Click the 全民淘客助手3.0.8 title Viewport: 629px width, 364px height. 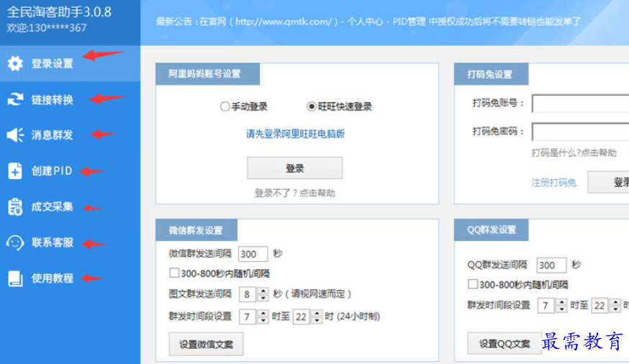[59, 12]
